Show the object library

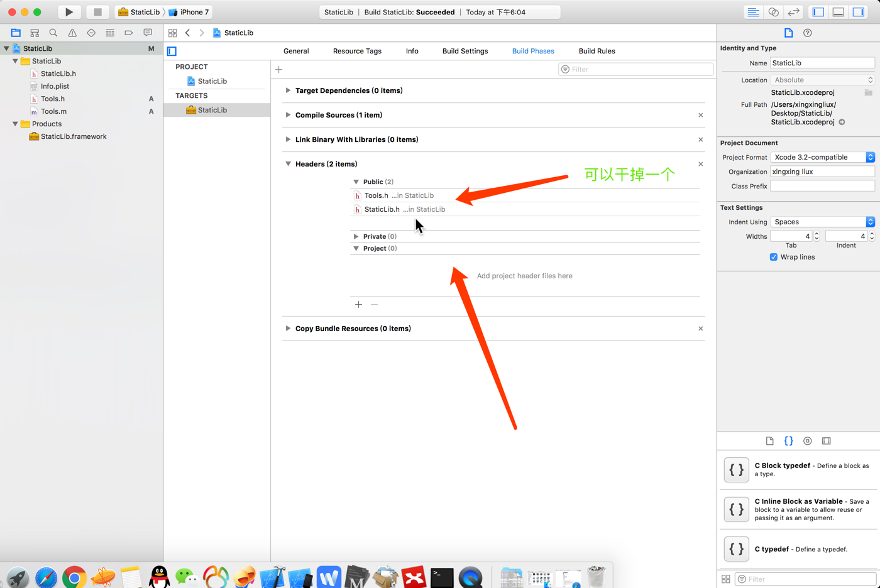808,441
